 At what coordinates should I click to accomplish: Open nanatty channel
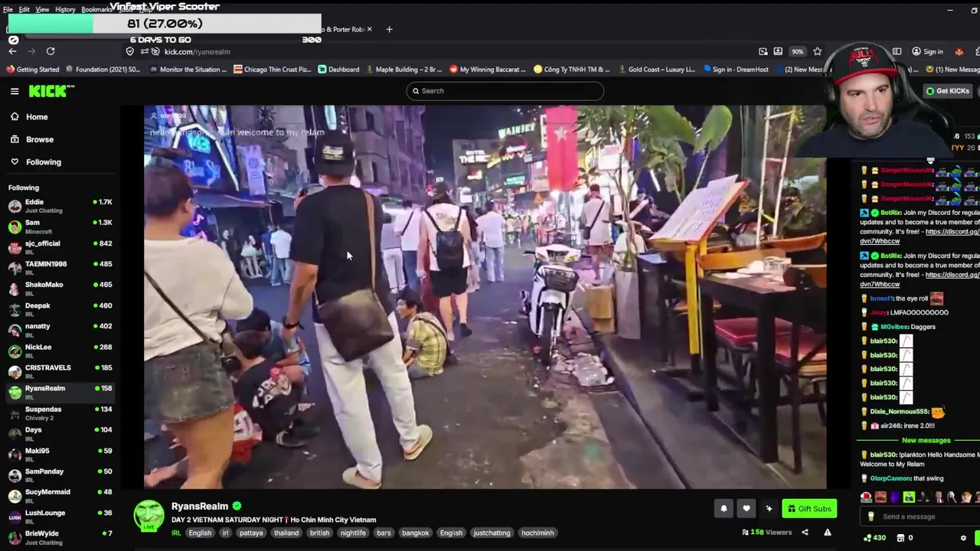coord(60,330)
